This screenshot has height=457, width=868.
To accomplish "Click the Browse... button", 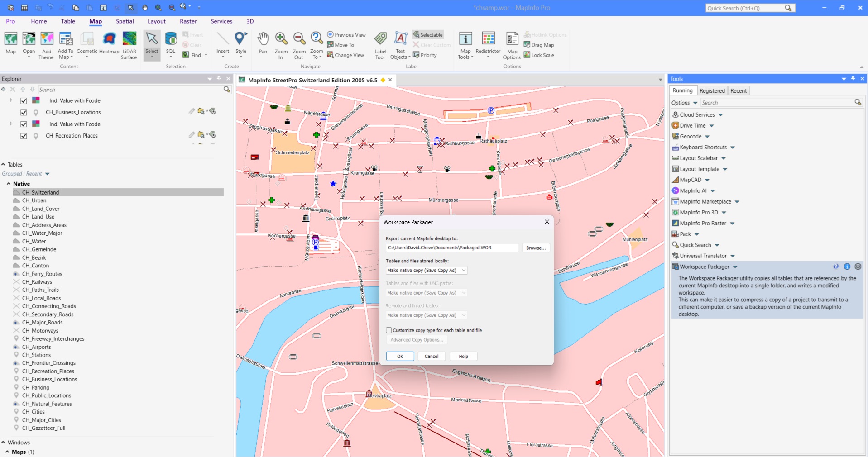I will point(536,248).
